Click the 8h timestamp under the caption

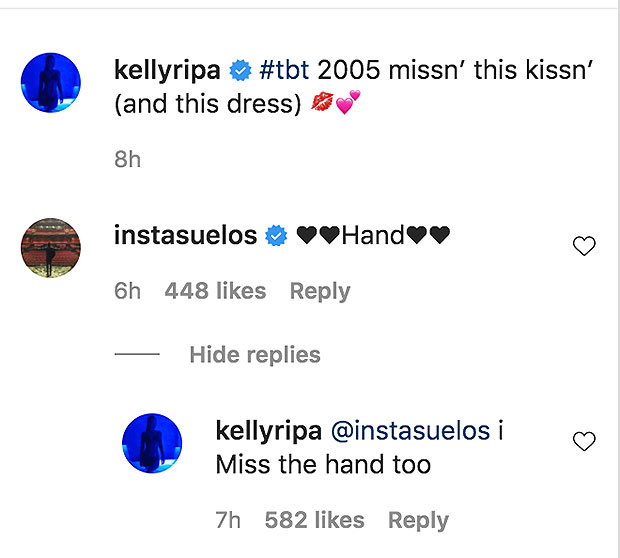click(x=128, y=159)
